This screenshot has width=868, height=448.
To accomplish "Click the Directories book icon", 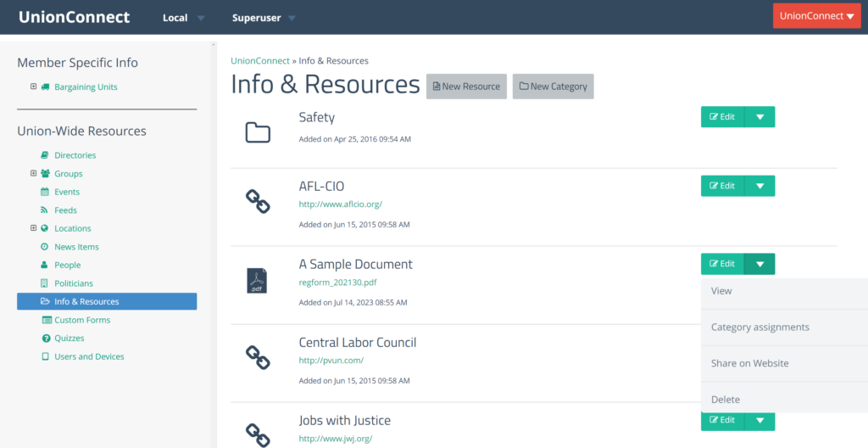I will point(45,155).
